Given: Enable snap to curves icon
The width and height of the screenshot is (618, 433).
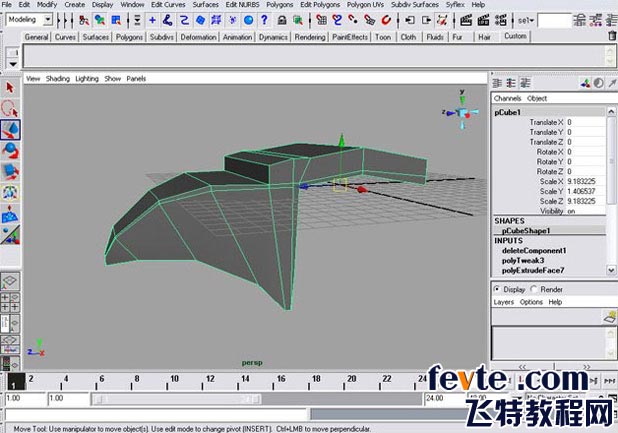Looking at the screenshot, I should click(x=337, y=20).
